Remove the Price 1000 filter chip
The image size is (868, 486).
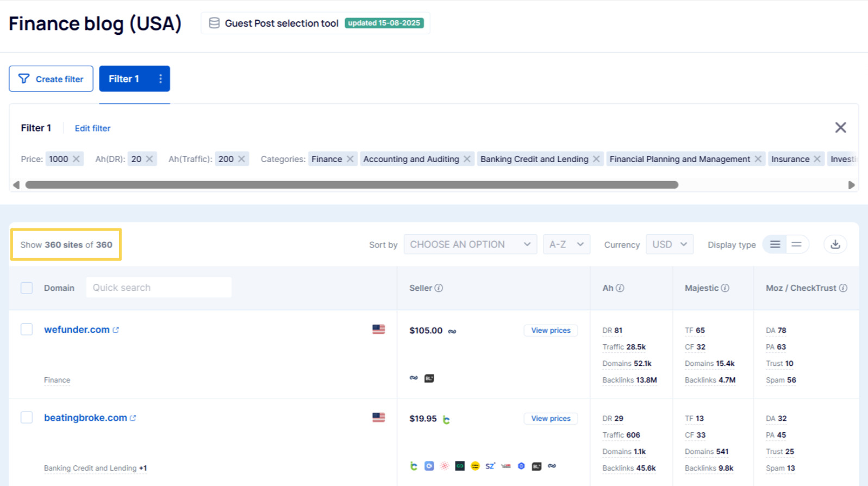point(76,159)
